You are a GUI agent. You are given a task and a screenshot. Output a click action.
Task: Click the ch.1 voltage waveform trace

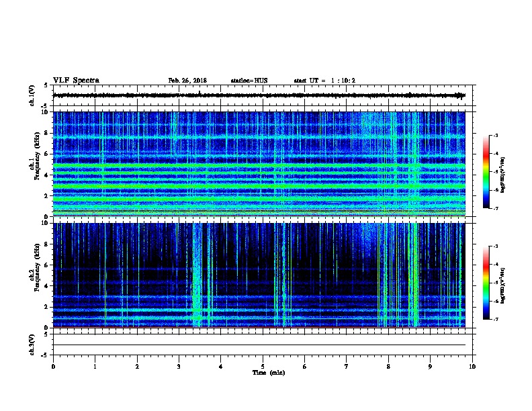click(259, 95)
